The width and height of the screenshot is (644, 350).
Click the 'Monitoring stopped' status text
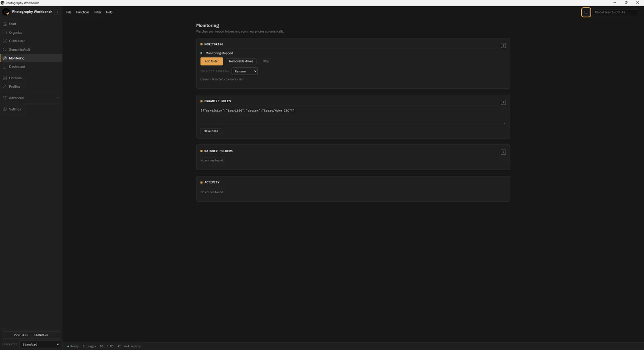[219, 53]
